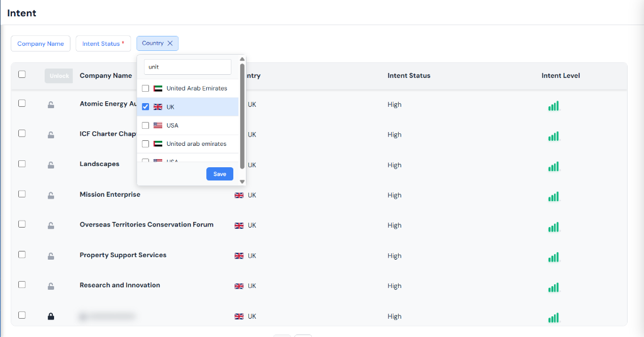
Task: Check the United Arab Emirates filter checkbox
Action: [x=145, y=88]
